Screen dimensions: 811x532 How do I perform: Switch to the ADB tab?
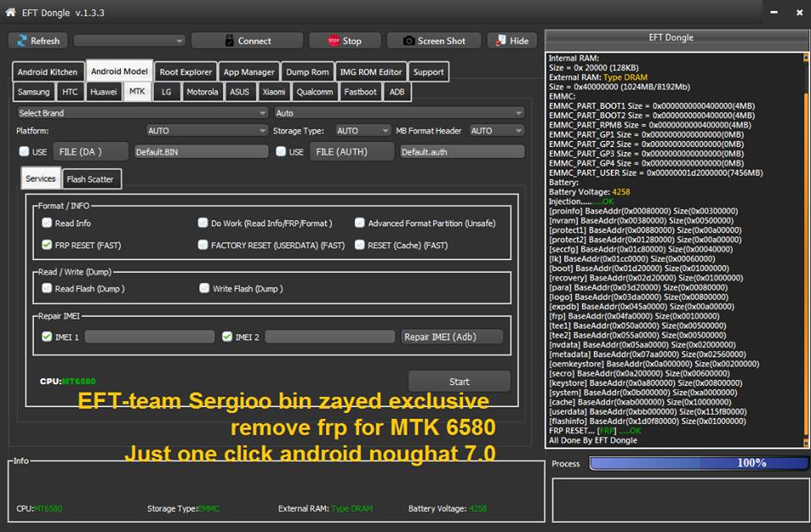(x=397, y=91)
